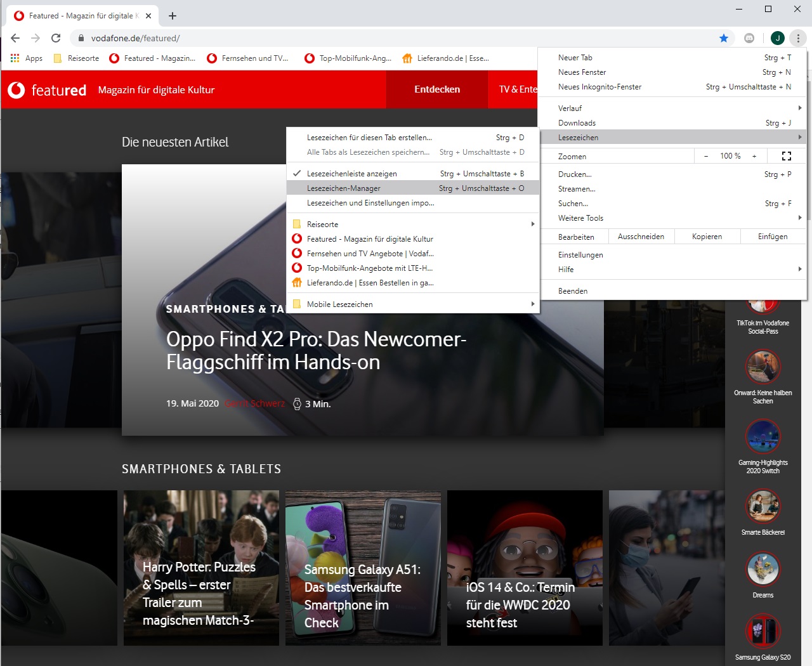Open Oppo Find X2 Pro article headline
812x666 pixels.
pyautogui.click(x=316, y=351)
